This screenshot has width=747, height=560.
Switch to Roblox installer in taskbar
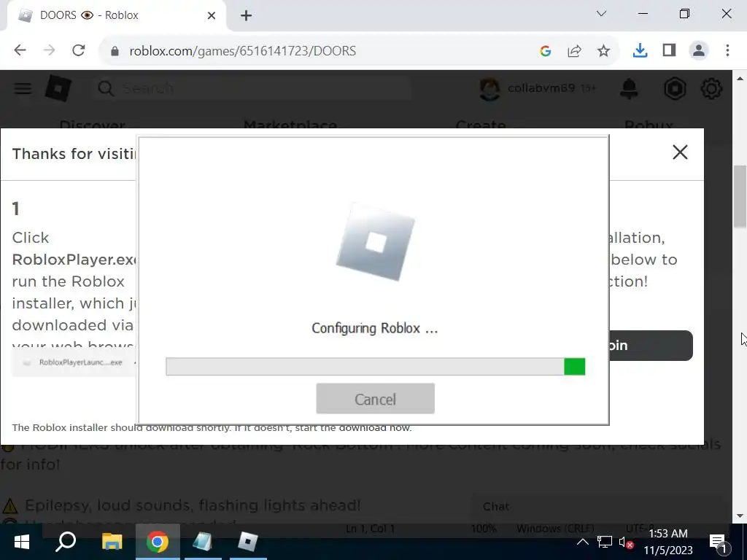tap(248, 542)
